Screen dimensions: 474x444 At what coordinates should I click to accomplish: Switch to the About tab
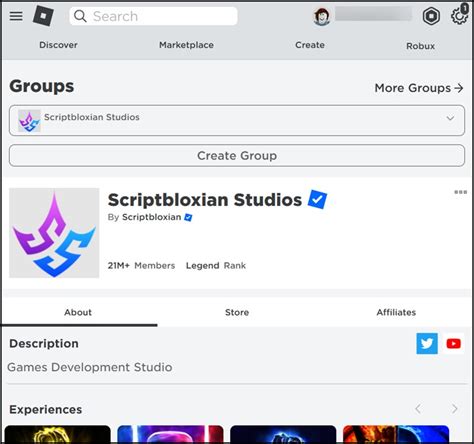pyautogui.click(x=78, y=312)
